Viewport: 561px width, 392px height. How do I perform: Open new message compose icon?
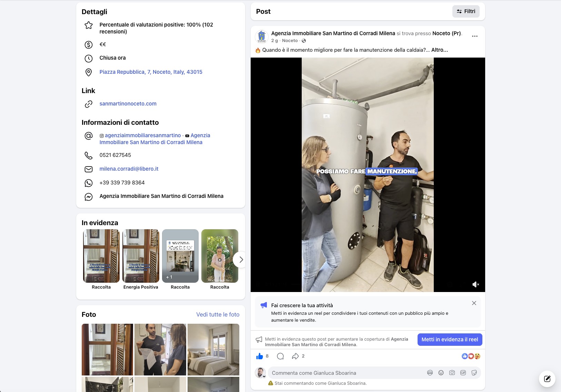coord(547,379)
